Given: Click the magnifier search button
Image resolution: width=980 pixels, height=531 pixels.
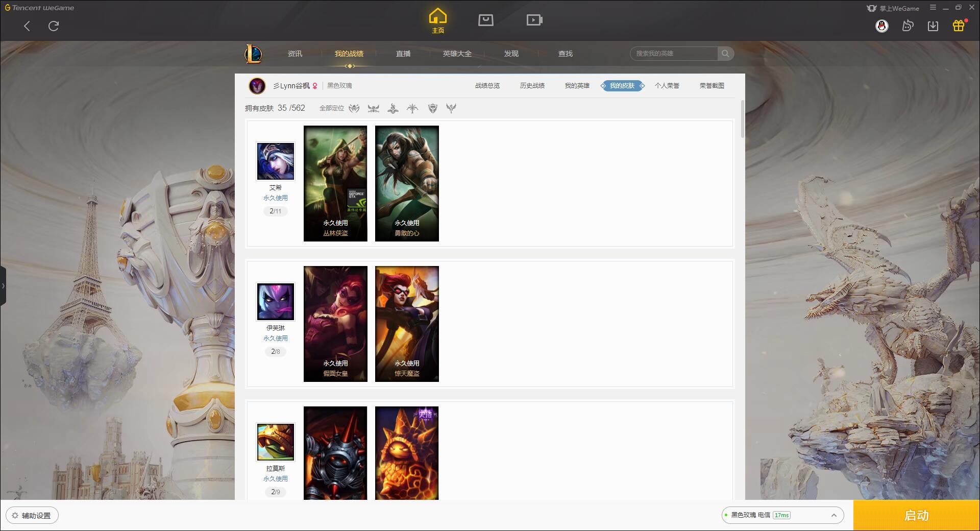Looking at the screenshot, I should [725, 54].
